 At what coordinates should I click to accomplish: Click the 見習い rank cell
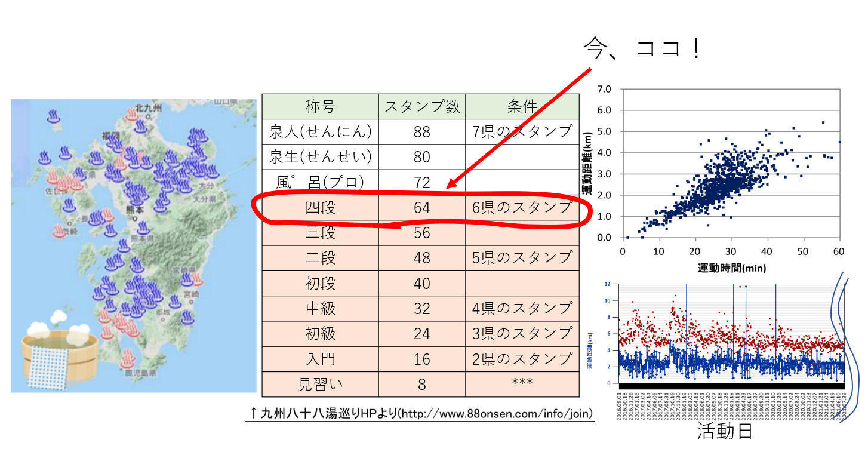[x=321, y=384]
